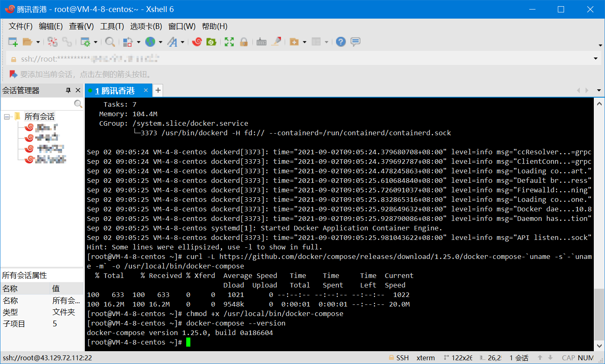605x364 pixels.
Task: Click the 类型 property row
Action: 42,312
